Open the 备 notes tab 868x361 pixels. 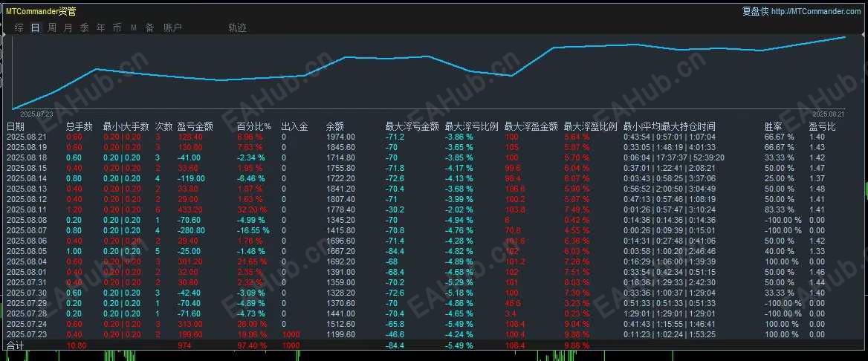pos(149,27)
